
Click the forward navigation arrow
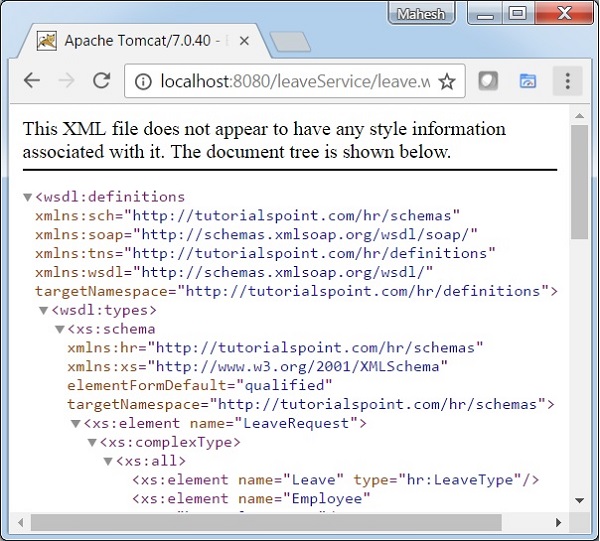66,80
